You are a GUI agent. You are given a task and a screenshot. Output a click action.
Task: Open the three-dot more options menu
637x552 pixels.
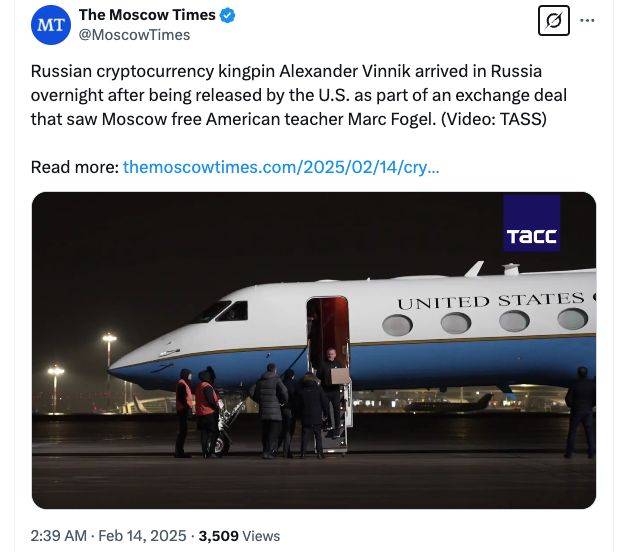point(588,21)
